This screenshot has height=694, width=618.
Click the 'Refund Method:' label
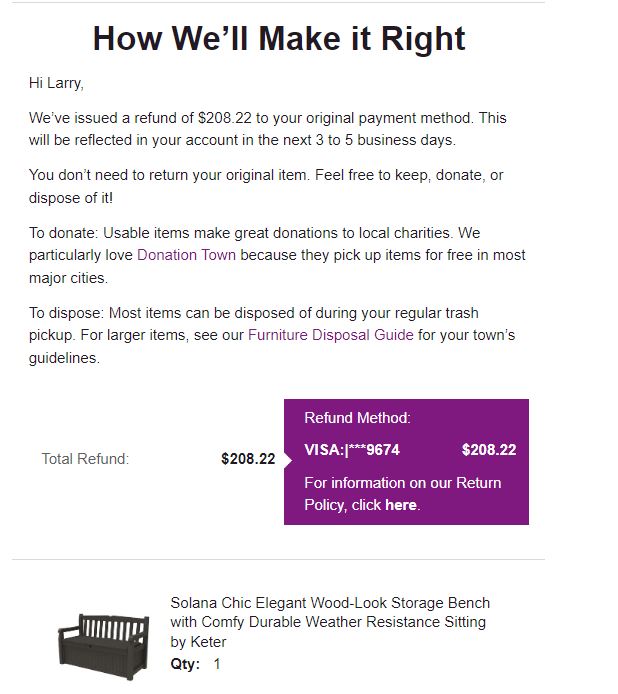(x=358, y=418)
